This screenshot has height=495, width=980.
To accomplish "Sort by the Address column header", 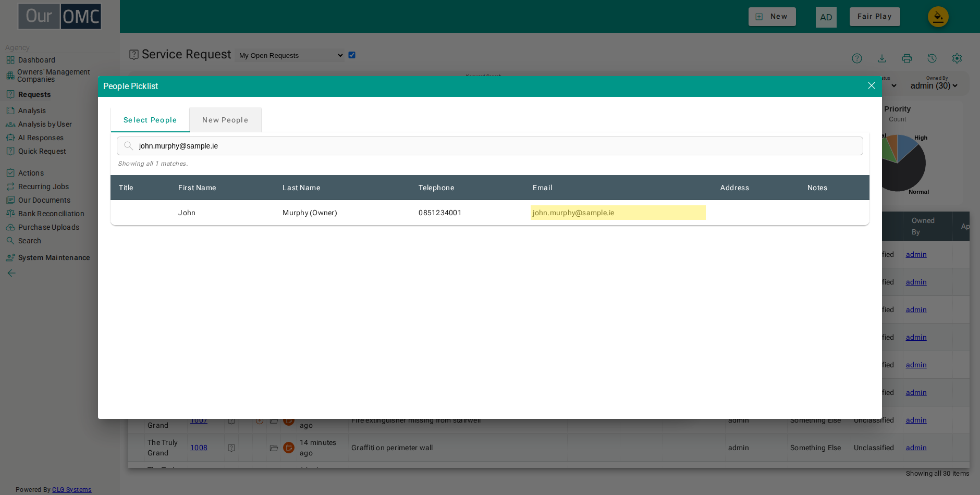I will click(x=734, y=188).
